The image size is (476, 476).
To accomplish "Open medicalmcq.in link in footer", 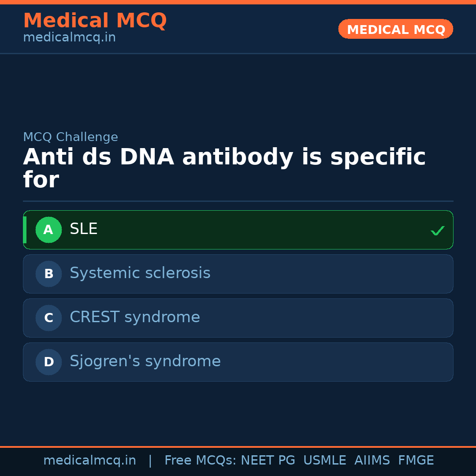I will click(x=89, y=461).
